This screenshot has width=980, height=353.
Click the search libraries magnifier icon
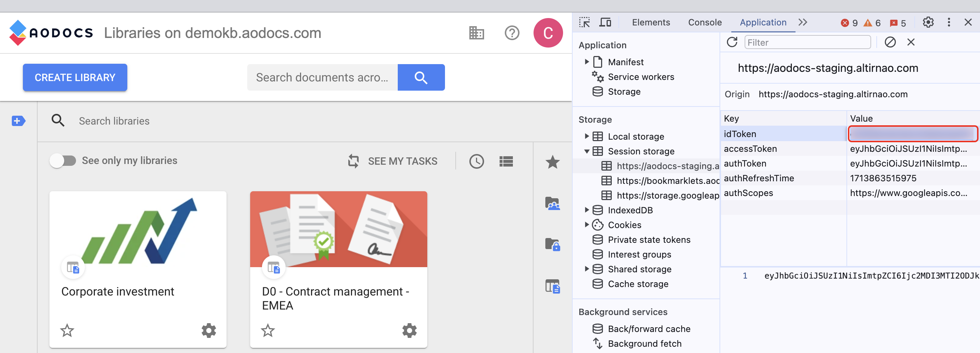[x=58, y=120]
